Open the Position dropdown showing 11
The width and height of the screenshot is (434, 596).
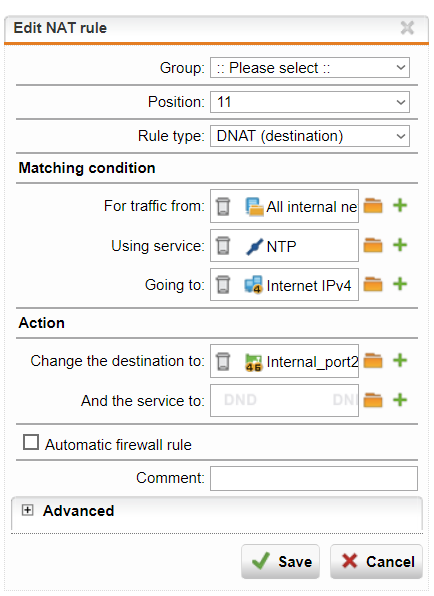click(x=310, y=102)
